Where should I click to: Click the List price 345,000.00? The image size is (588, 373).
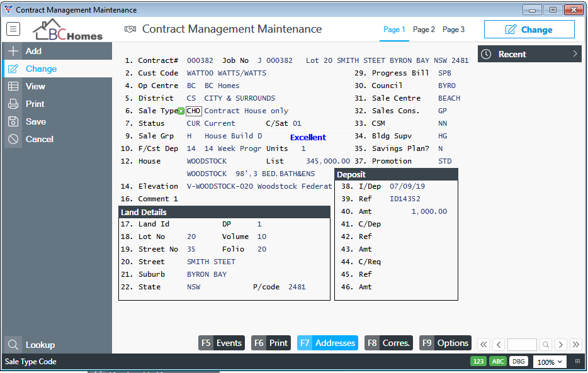point(328,161)
